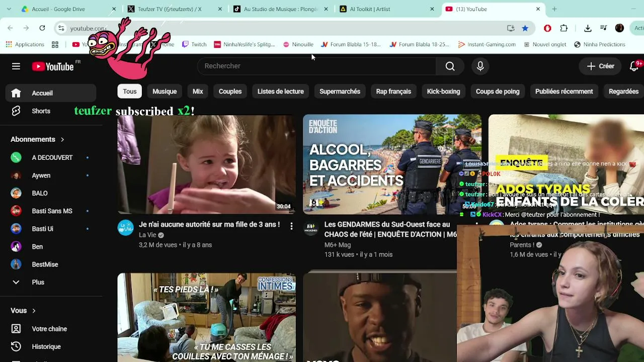Open the tab groups grid icon in bookmarks bar

click(x=55, y=44)
